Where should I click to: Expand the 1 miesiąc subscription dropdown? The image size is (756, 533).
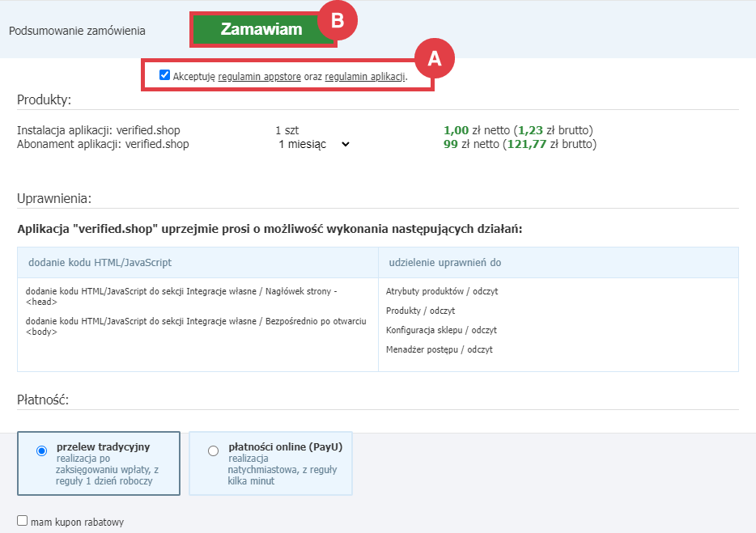[313, 145]
